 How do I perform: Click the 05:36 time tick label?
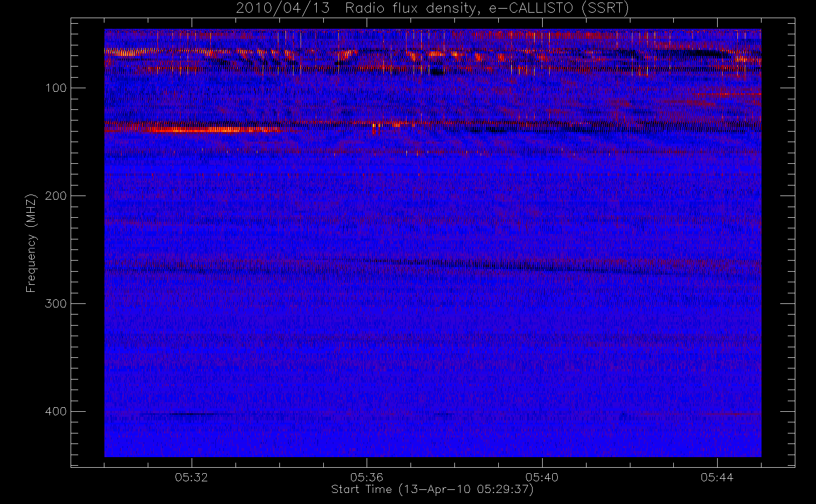(367, 477)
